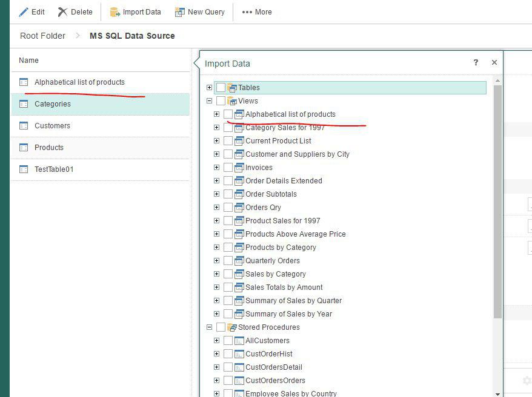
Task: Click the Import Data dialog scrollbar
Action: click(497, 200)
